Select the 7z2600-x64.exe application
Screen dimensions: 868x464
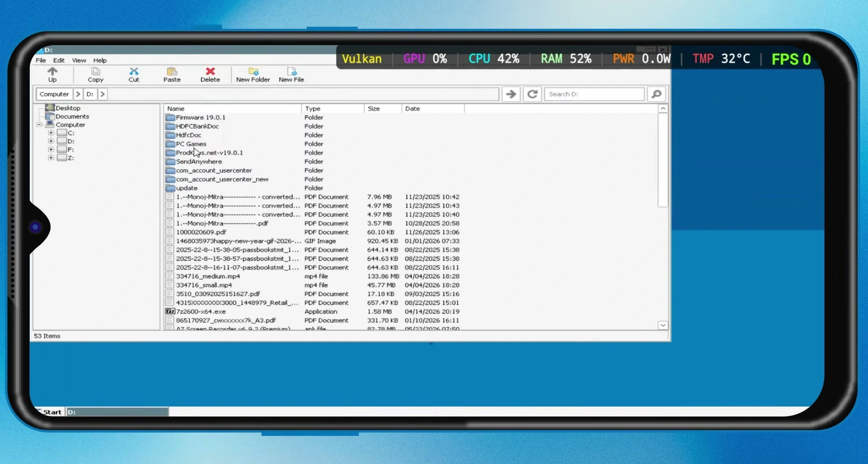coord(201,312)
